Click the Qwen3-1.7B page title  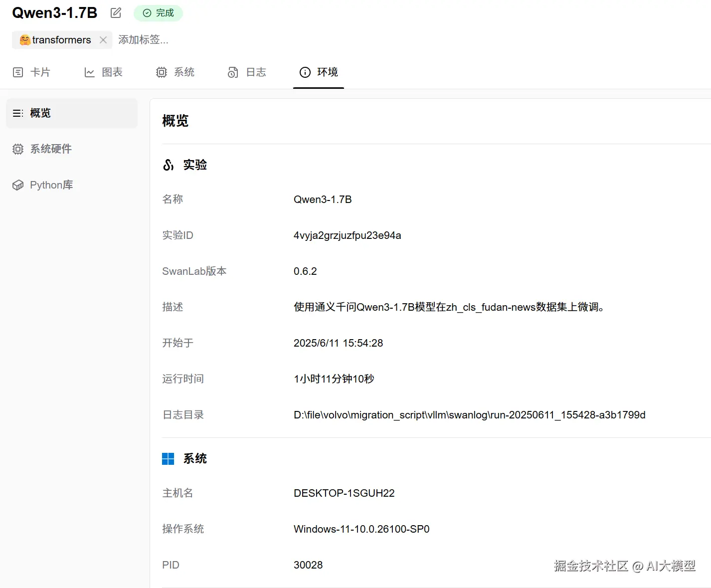55,13
